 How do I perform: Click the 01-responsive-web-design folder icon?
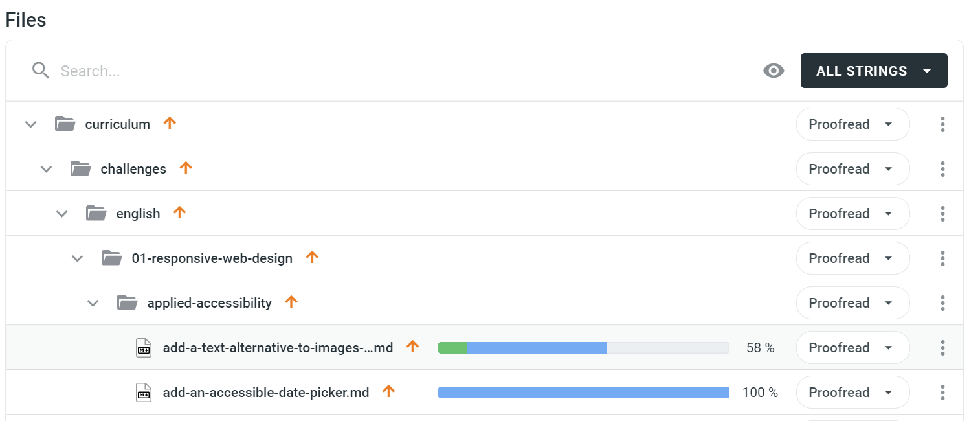[111, 258]
